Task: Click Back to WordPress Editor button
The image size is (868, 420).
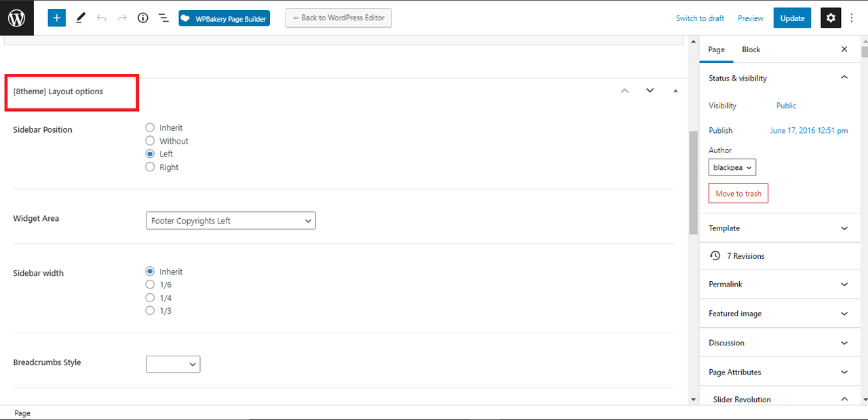Action: click(338, 18)
